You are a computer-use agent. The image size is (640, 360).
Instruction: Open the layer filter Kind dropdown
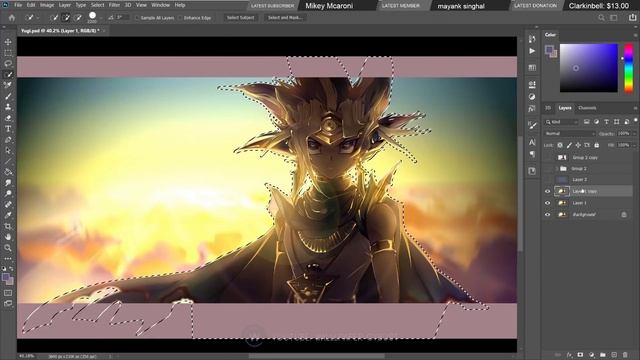coord(562,122)
